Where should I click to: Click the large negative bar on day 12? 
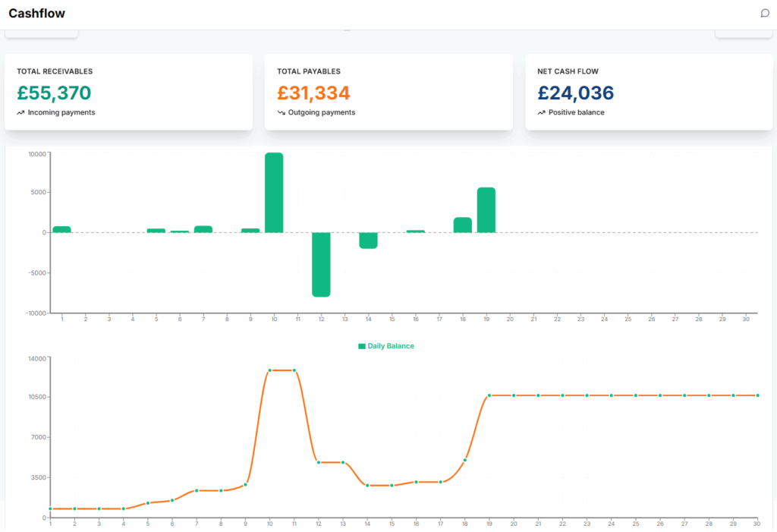[x=321, y=264]
